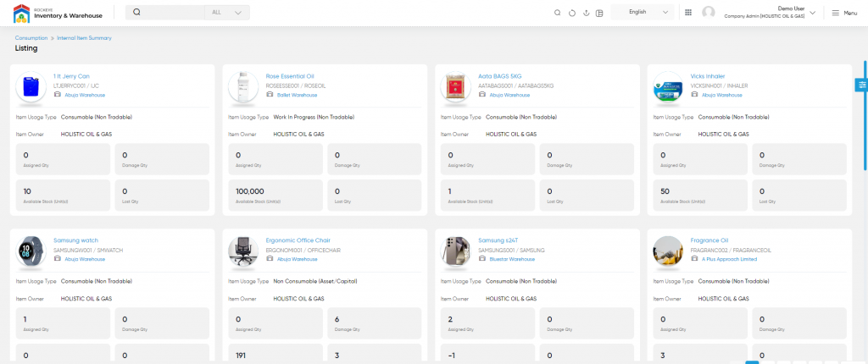The width and height of the screenshot is (868, 364).
Task: Click the Rockeye Inventory & Warehouse logo
Action: [x=58, y=13]
